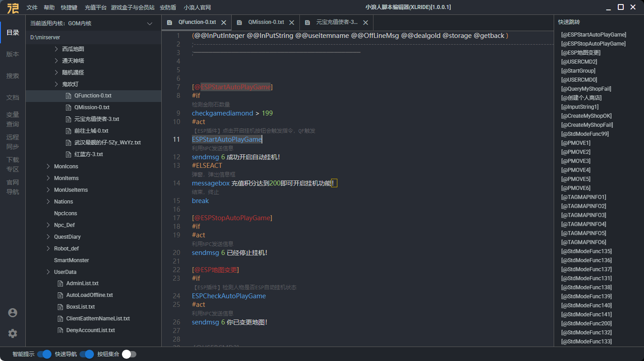This screenshot has height=361, width=644.
Task: Turn off the 快速导航 quick navigation toggle
Action: click(x=87, y=354)
